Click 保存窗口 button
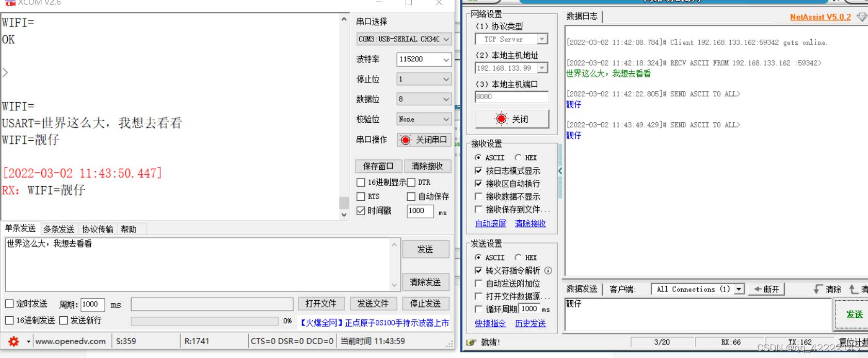The width and height of the screenshot is (868, 358). (378, 166)
